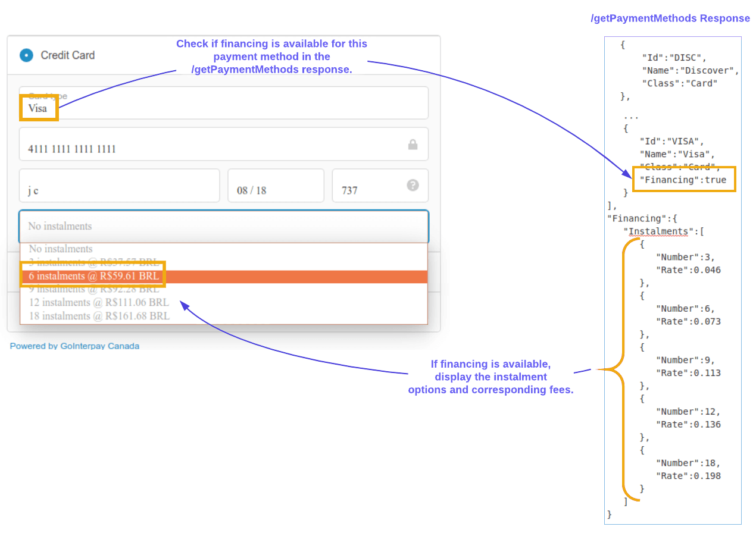The width and height of the screenshot is (756, 536).
Task: Choose 18 instalments @ R$161.68 BRL
Action: 223,316
